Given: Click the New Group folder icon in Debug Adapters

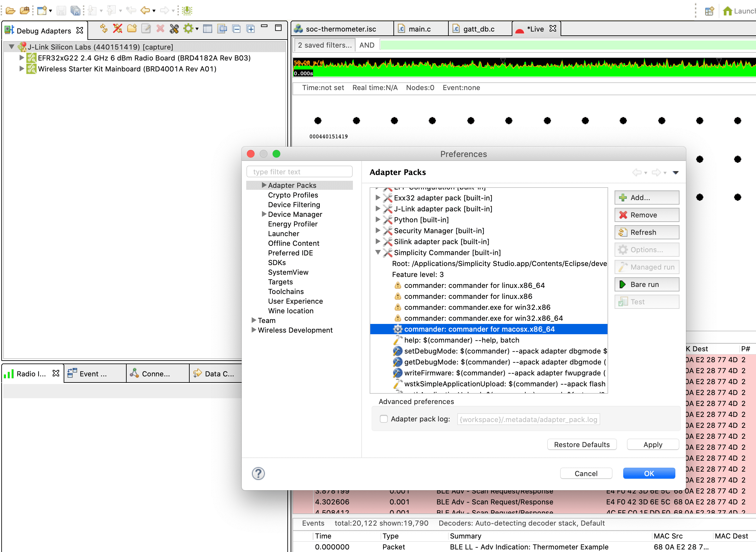Looking at the screenshot, I should tap(132, 29).
